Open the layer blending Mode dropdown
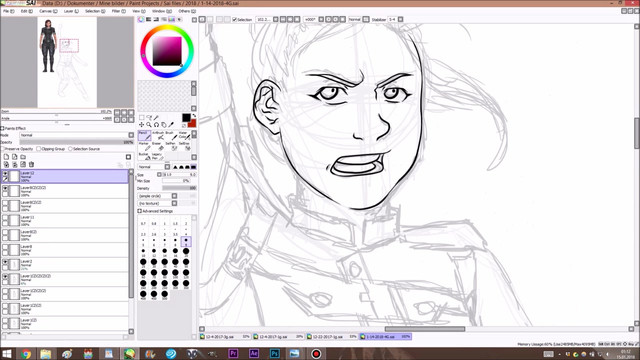This screenshot has width=640, height=360. 76,135
